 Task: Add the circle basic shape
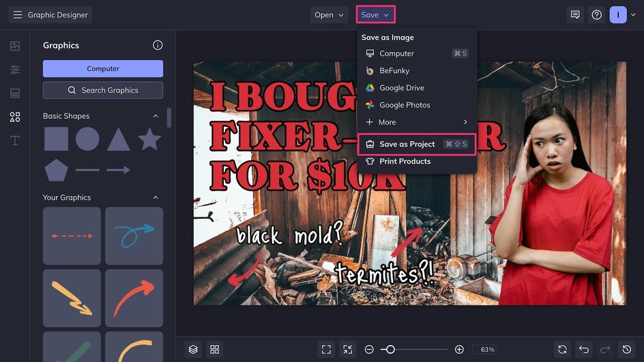tap(87, 139)
